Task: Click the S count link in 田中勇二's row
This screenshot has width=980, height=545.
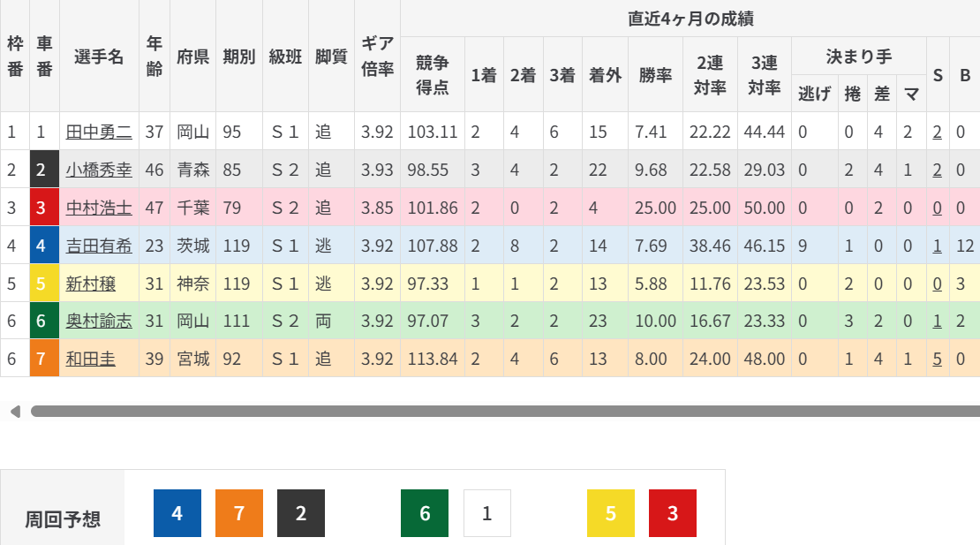Action: point(937,132)
